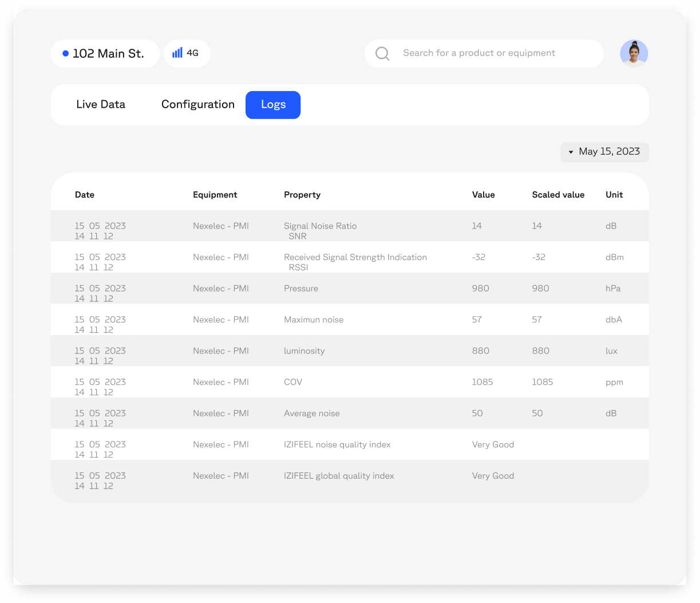Click the dropdown arrow next to May 15, 2023

tap(571, 152)
